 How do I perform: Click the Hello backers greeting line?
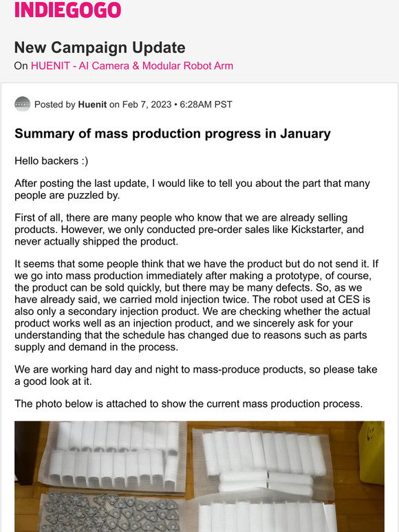point(52,161)
